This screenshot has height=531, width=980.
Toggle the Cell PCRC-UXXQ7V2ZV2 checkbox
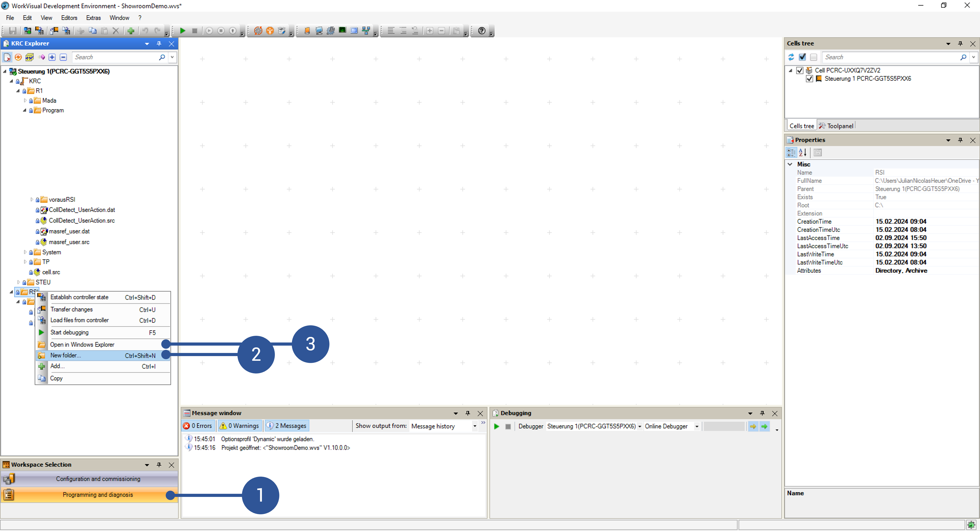(x=800, y=70)
